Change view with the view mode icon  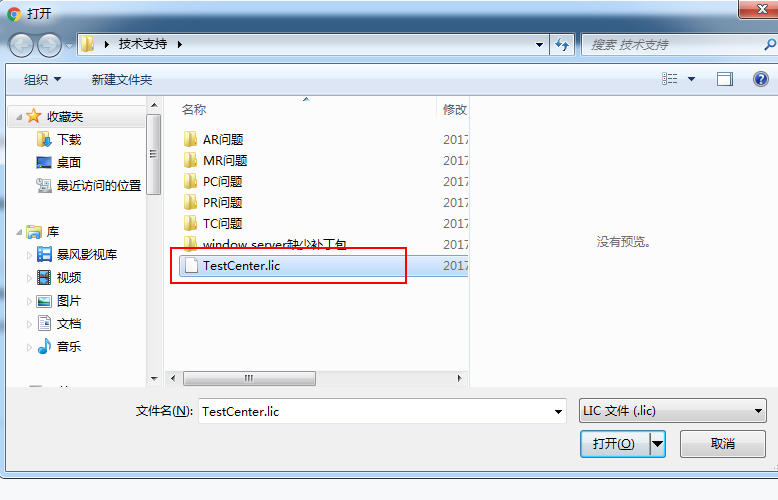point(669,79)
